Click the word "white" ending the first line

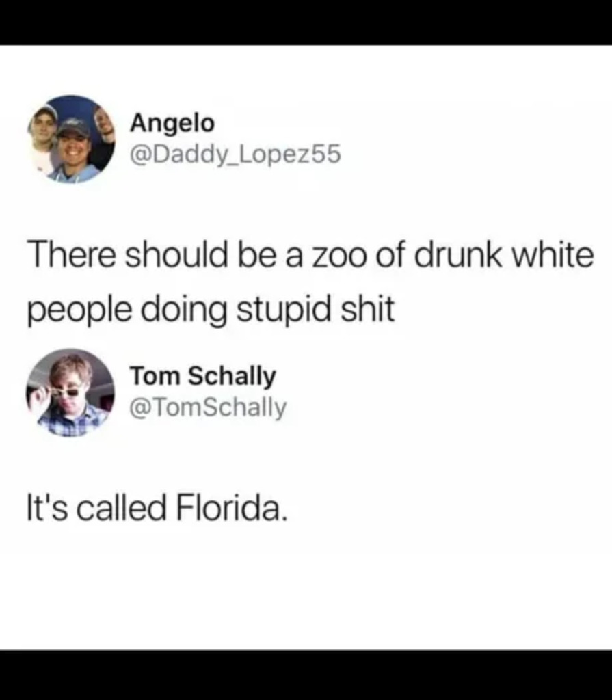click(553, 255)
